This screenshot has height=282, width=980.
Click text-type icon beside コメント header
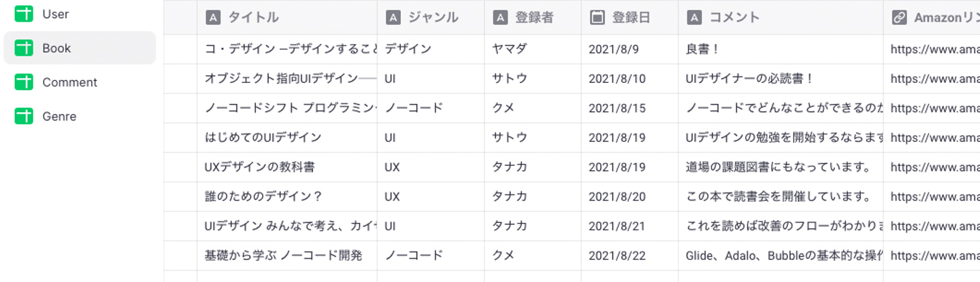click(694, 18)
